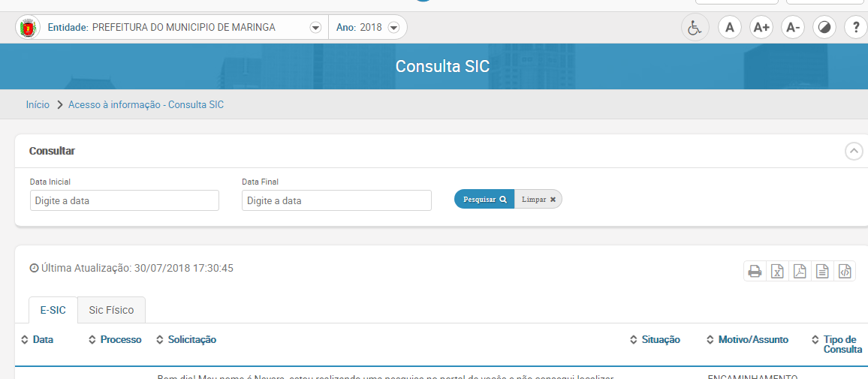Switch to the Sic Físico tab
This screenshot has height=379, width=868.
pos(111,310)
